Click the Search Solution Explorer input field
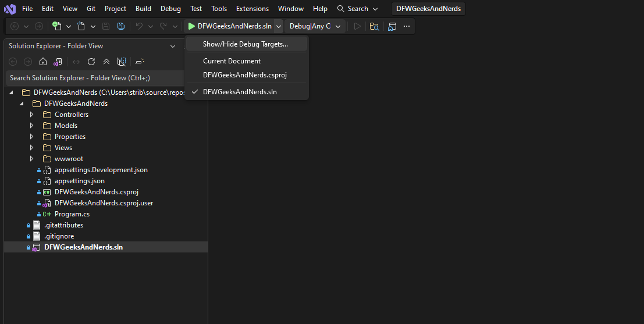Viewport: 644px width, 324px height. [95, 77]
